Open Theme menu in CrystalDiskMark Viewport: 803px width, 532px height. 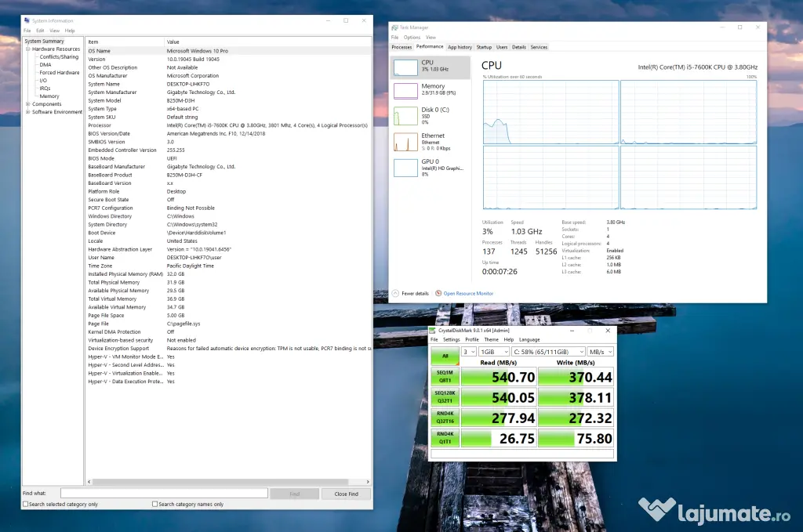pos(491,340)
